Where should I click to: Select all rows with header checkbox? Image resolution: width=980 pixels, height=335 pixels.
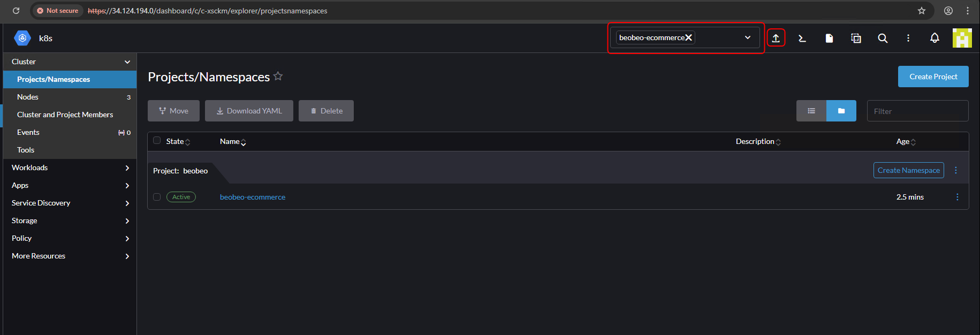point(157,141)
